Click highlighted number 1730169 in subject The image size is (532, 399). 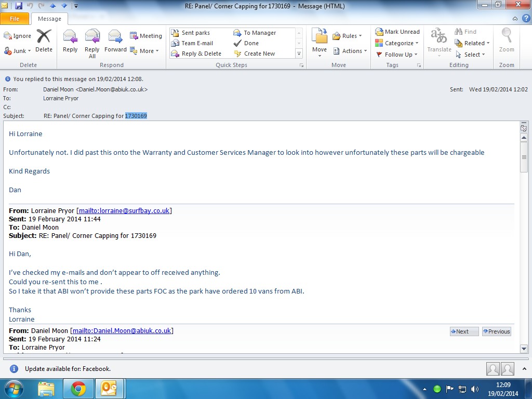136,116
